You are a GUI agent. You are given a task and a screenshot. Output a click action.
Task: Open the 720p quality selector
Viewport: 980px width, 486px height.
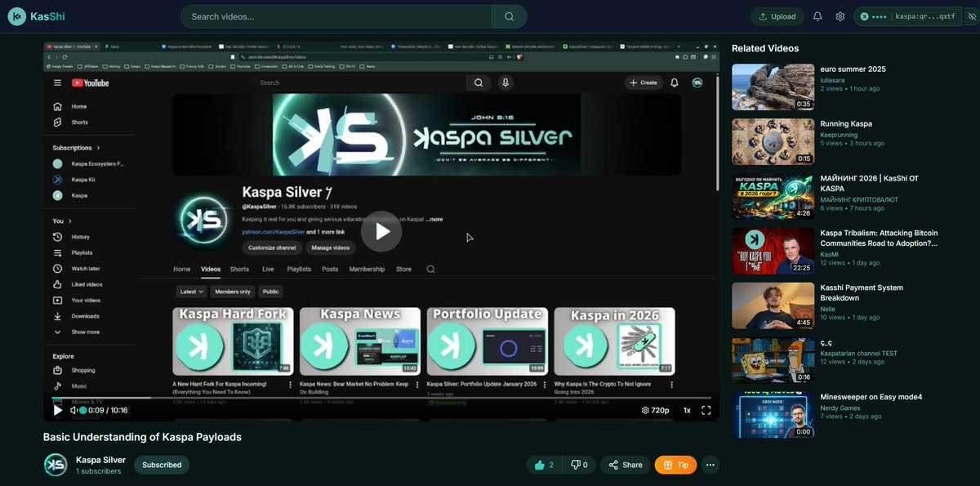[656, 410]
